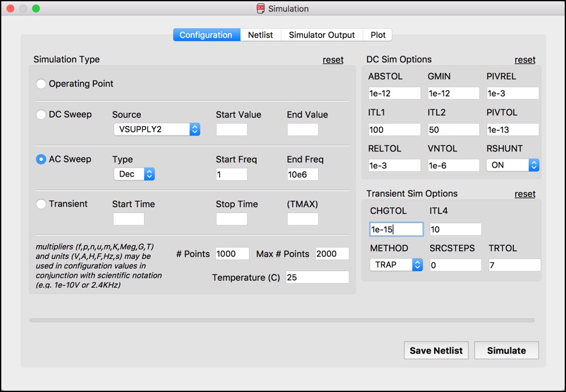The image size is (566, 392).
Task: Reset the Simulation Type settings
Action: 333,59
